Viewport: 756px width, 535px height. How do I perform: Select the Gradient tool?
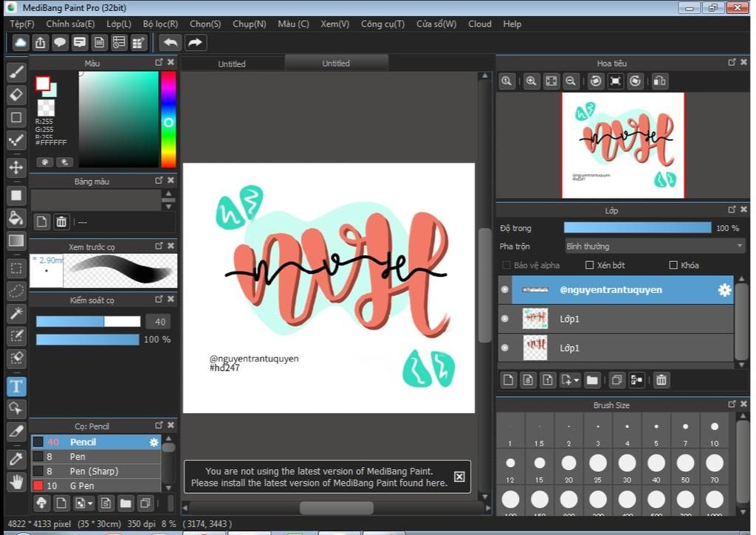click(x=16, y=241)
